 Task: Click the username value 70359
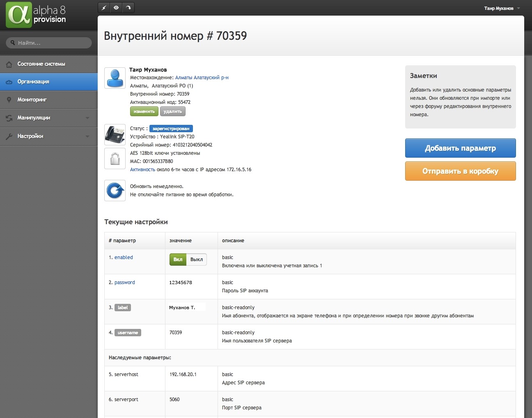coord(176,333)
